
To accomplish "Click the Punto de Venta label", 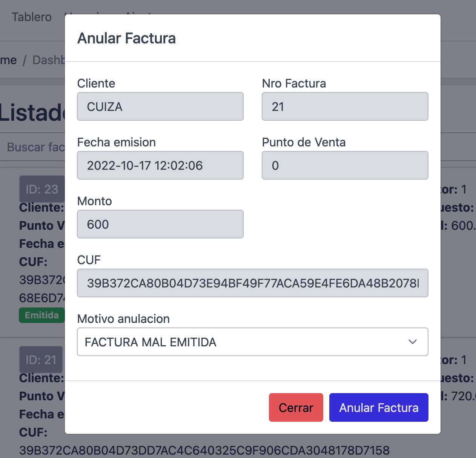I will 304,142.
